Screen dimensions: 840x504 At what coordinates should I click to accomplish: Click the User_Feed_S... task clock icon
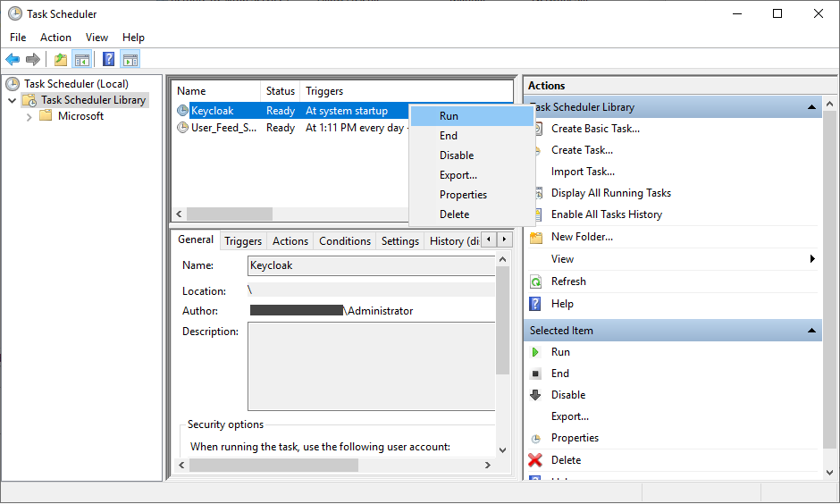point(182,128)
